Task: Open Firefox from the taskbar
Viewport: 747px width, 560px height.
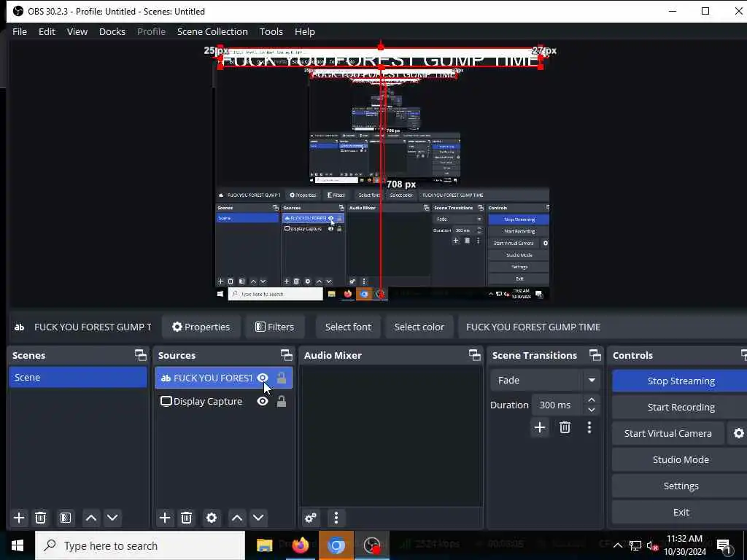Action: (300, 545)
